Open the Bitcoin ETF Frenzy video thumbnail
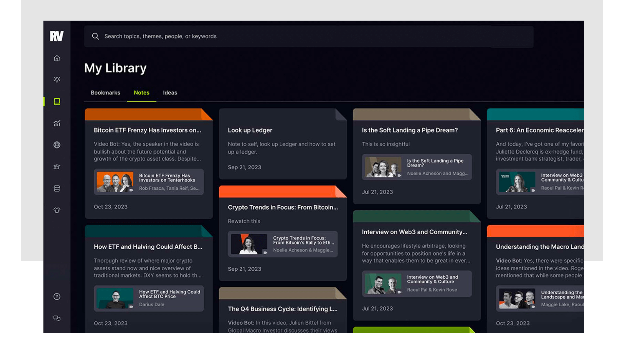Viewport: 624px width, 364px height. 115,182
